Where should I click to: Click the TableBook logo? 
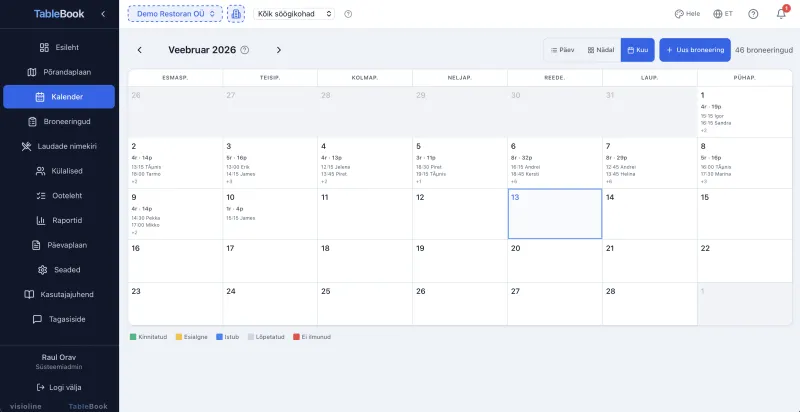point(59,14)
